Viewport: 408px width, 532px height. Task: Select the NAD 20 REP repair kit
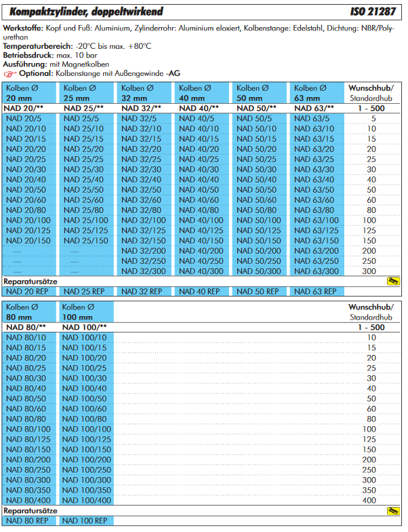tap(26, 292)
